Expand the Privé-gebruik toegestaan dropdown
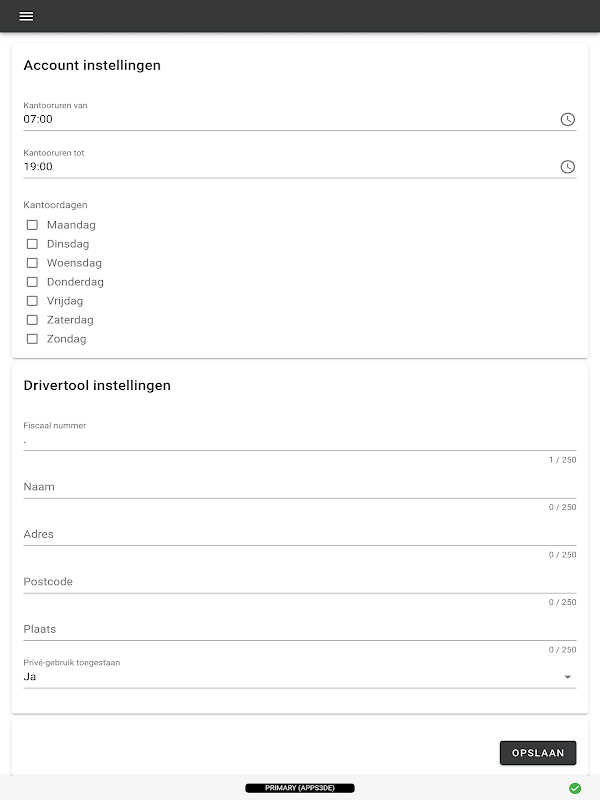This screenshot has width=600, height=800. [x=299, y=677]
